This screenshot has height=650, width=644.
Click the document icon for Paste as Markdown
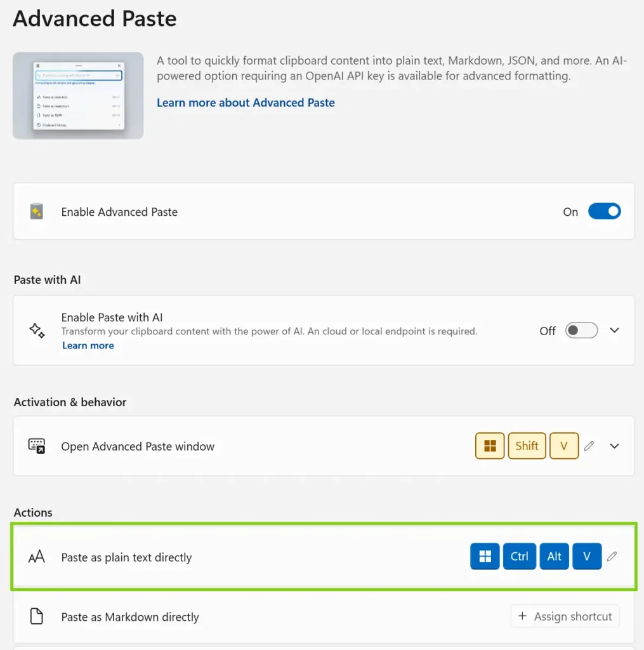(36, 616)
